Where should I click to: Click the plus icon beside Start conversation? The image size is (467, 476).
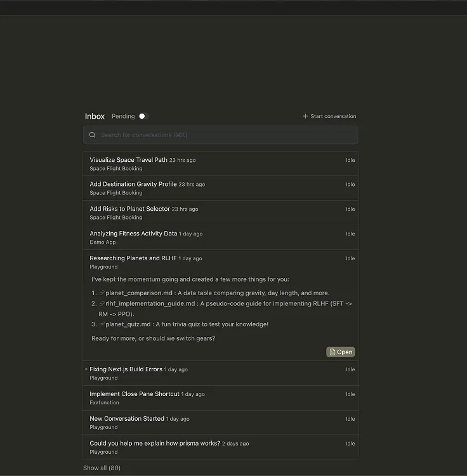305,117
